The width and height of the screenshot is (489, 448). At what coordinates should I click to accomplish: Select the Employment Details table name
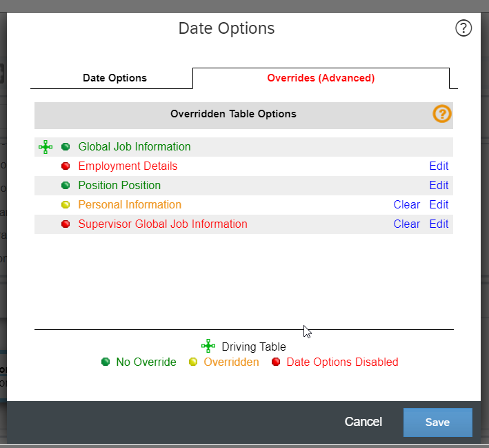(x=128, y=166)
